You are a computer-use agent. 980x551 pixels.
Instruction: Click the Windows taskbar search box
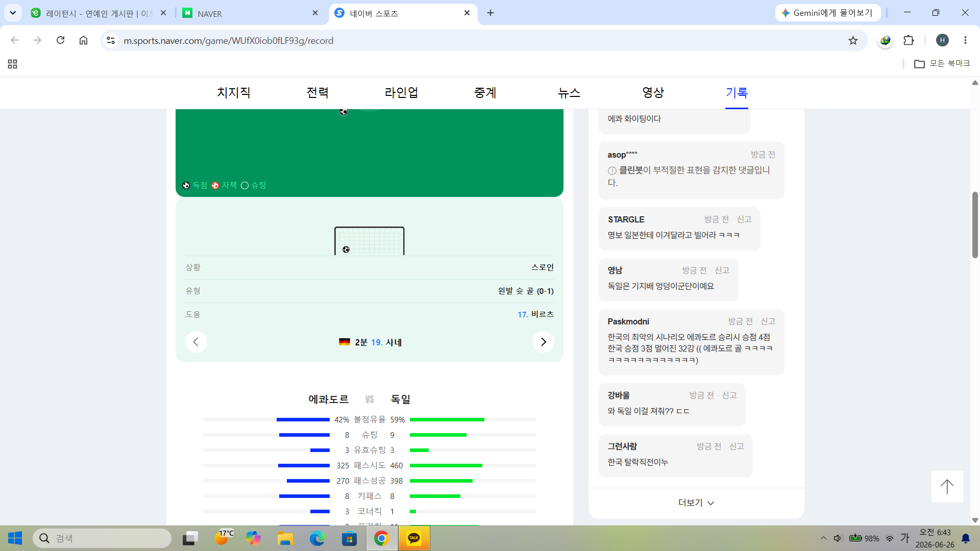[x=102, y=538]
